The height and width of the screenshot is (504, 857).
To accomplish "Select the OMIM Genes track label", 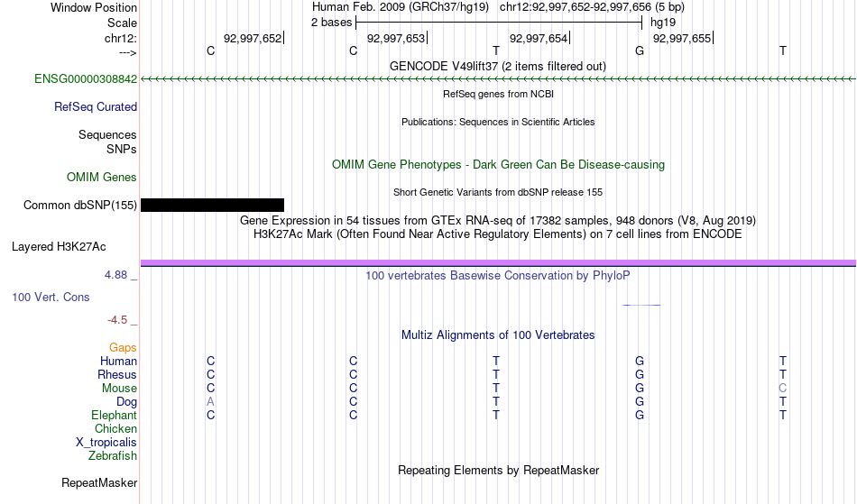I will pos(102,178).
